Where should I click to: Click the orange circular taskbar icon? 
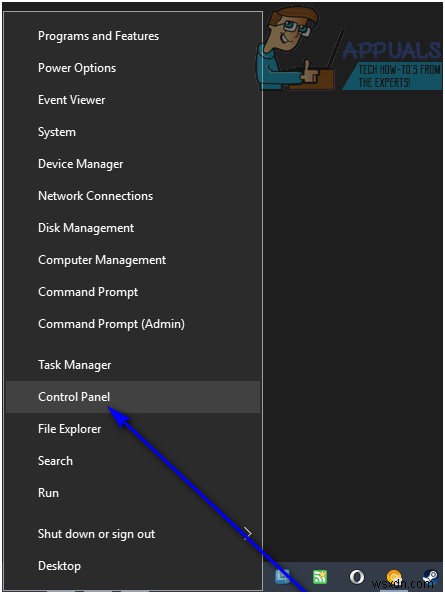pos(394,577)
